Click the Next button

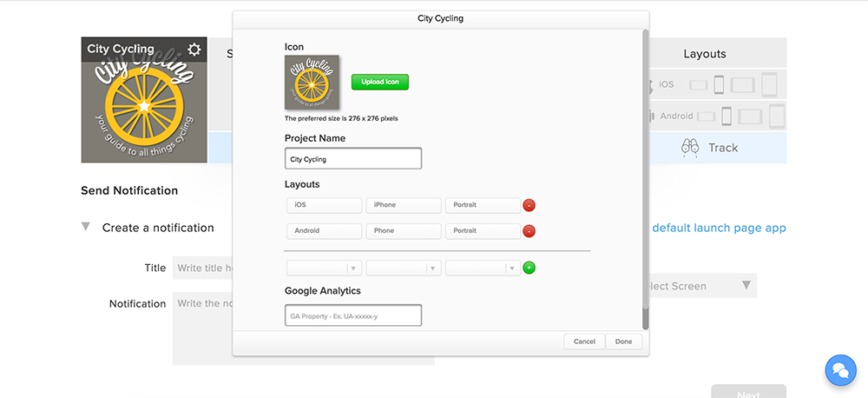[748, 391]
